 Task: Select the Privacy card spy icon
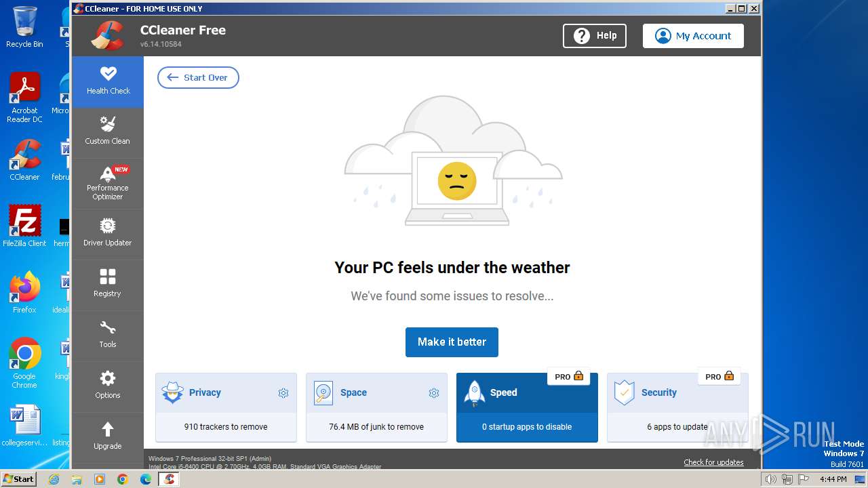click(173, 393)
